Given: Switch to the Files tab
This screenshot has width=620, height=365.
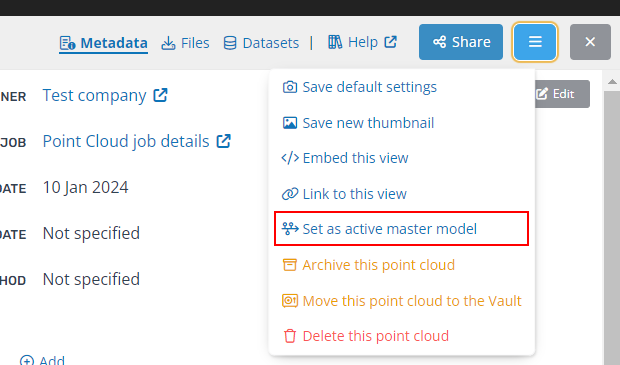Looking at the screenshot, I should pyautogui.click(x=185, y=43).
